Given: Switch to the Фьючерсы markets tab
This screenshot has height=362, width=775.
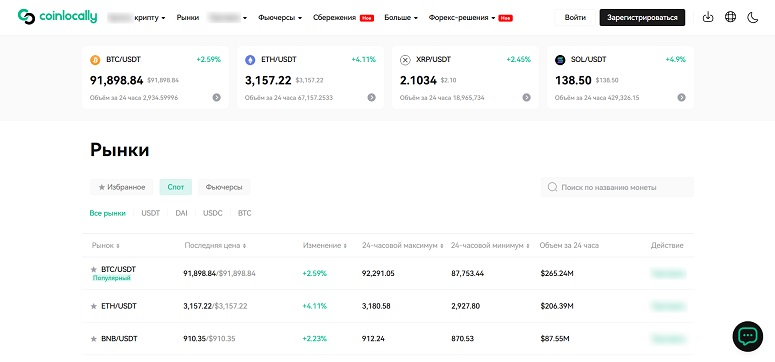Looking at the screenshot, I should [x=224, y=187].
